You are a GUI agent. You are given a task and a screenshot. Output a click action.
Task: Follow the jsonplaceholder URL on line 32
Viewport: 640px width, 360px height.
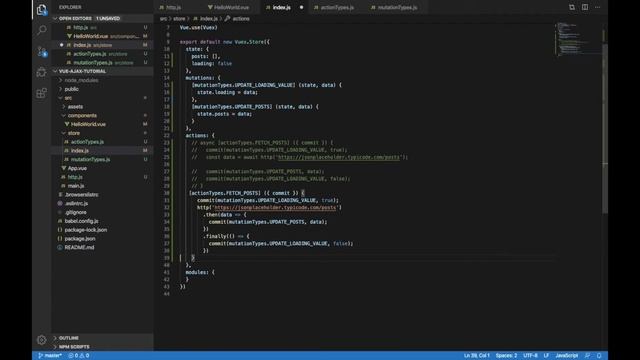point(275,208)
